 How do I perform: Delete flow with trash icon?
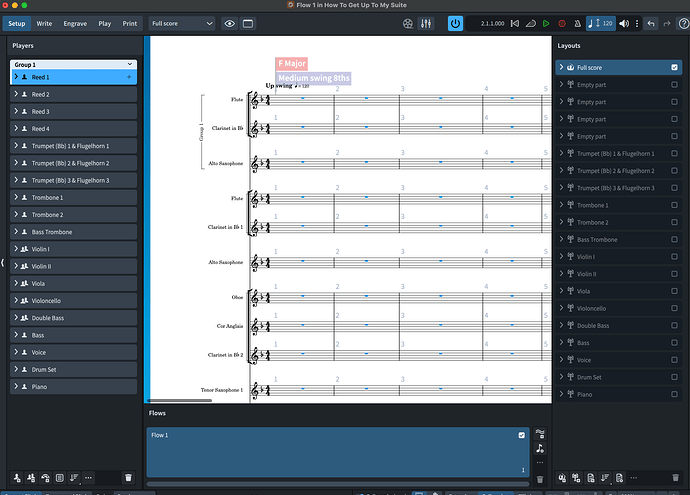540,479
